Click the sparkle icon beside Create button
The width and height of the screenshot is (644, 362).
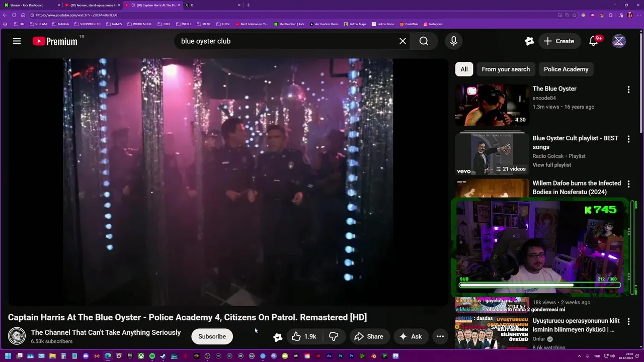tap(529, 41)
